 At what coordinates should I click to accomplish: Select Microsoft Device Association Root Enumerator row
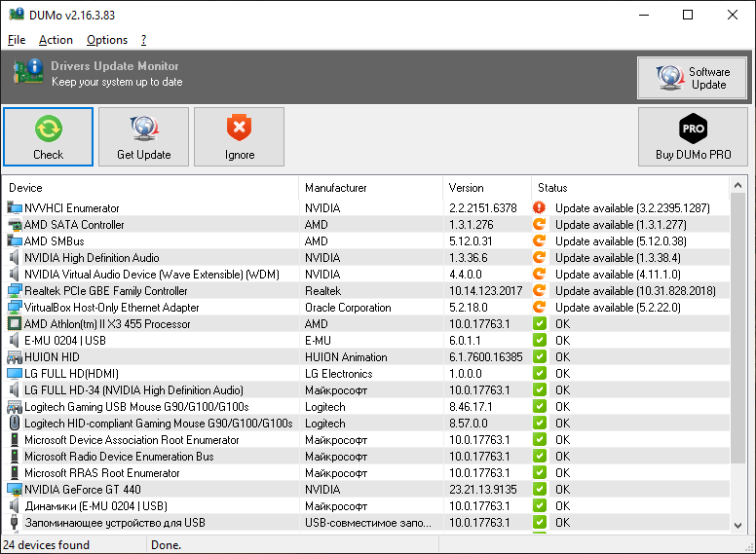tap(365, 440)
